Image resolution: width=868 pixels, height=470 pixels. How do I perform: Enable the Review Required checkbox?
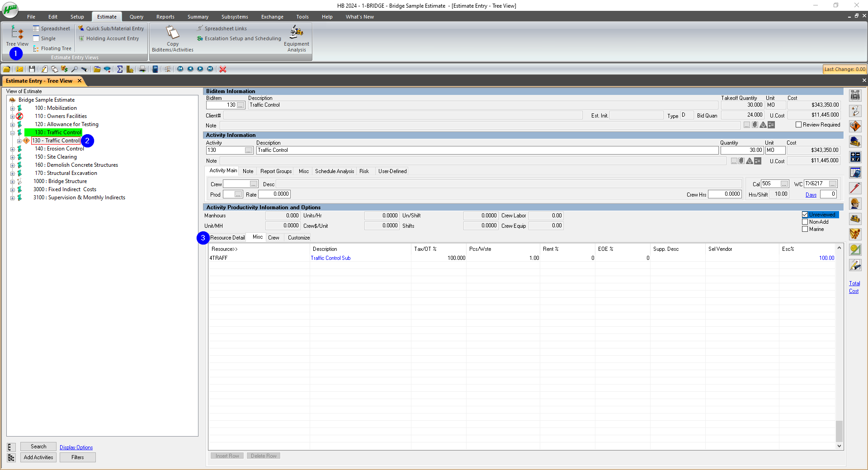(x=799, y=125)
